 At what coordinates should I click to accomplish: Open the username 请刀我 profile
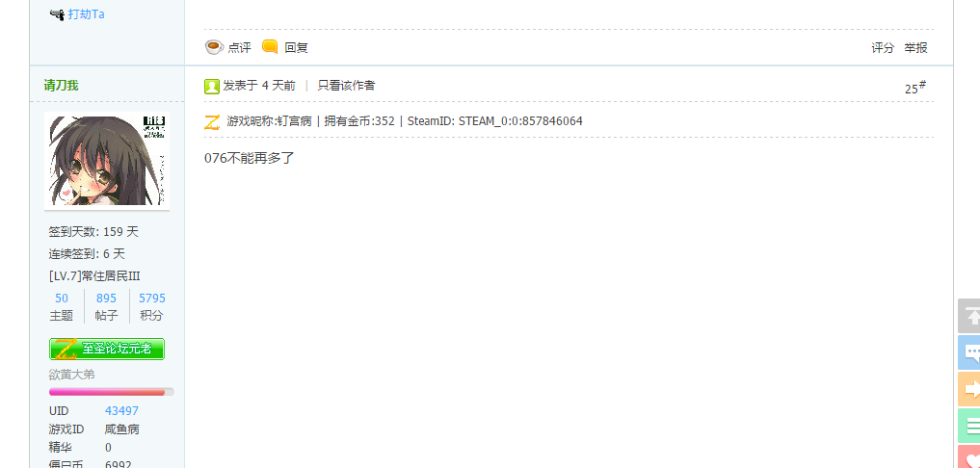[x=62, y=86]
